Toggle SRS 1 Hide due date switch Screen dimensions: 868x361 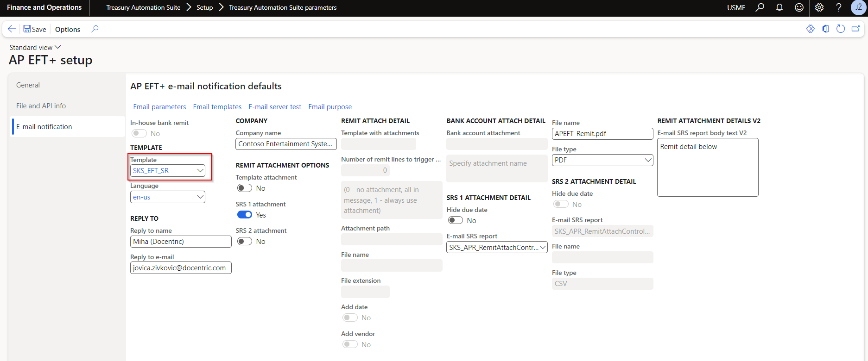click(456, 220)
